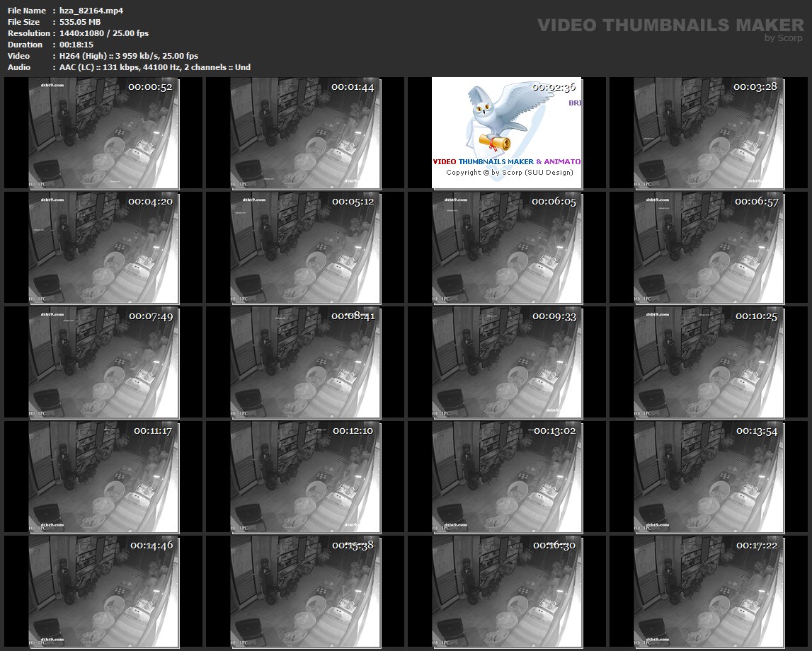Click the file name hza_82164.mp4
This screenshot has height=651, width=812.
[x=91, y=11]
